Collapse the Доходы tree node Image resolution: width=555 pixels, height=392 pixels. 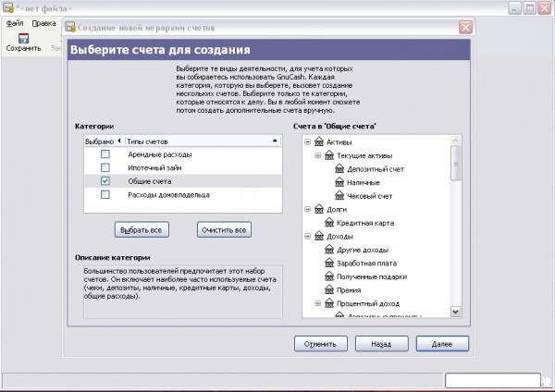[x=308, y=236]
